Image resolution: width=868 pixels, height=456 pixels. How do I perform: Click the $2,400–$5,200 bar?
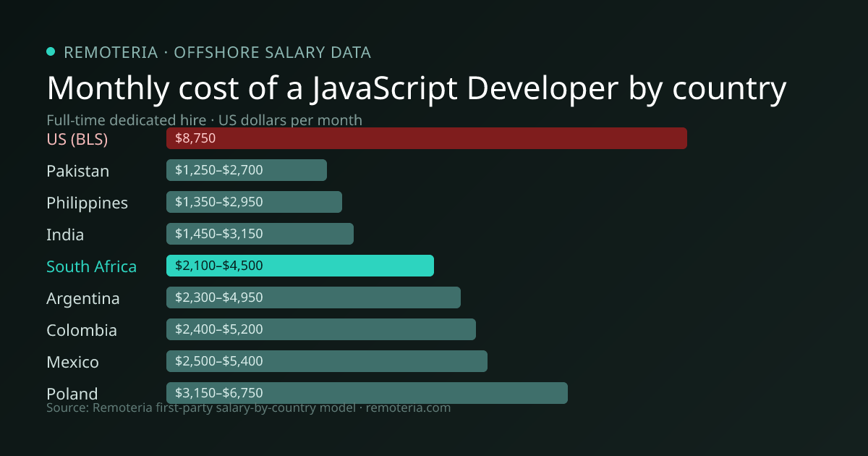click(321, 329)
